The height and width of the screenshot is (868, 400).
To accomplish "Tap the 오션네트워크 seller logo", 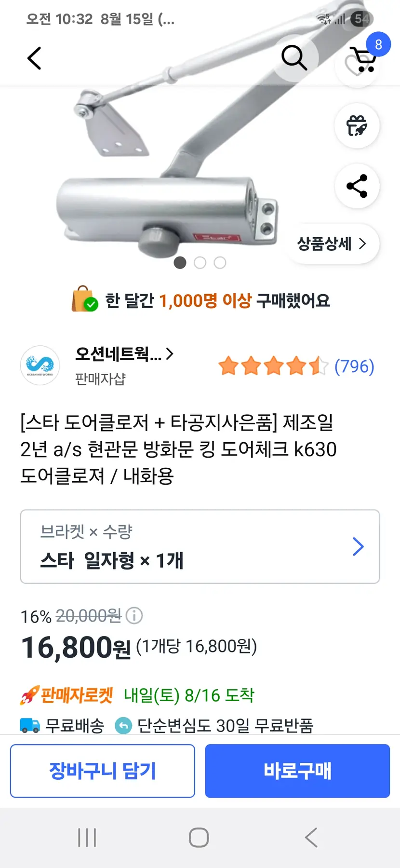I will click(40, 366).
